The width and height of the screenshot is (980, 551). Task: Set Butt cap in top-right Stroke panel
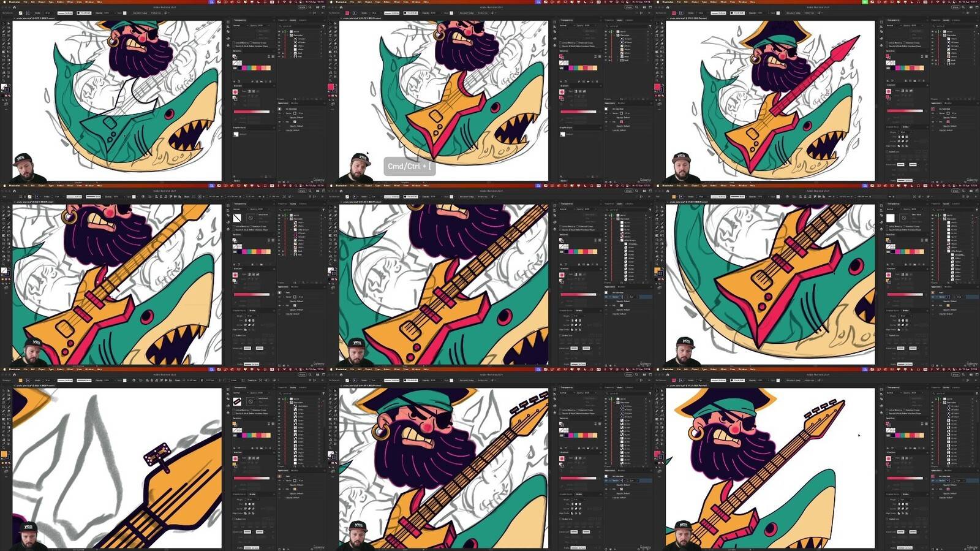tap(899, 137)
